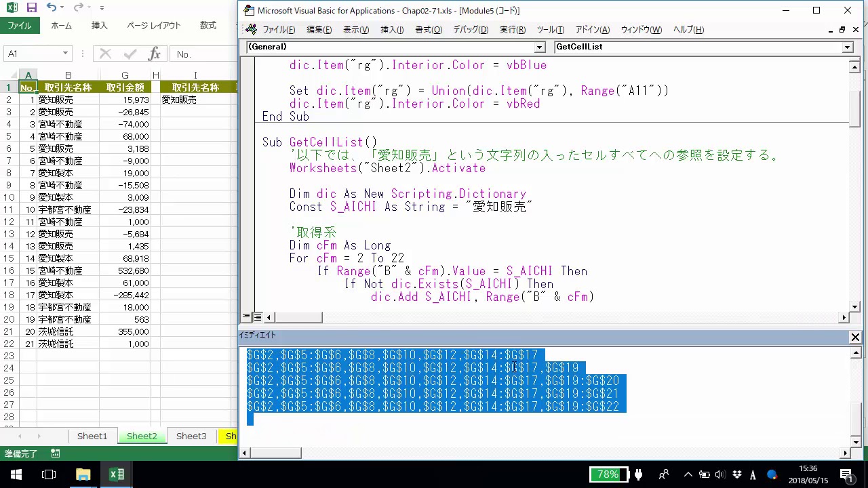Viewport: 868px width, 488px height.
Task: Expand the Name Box dropdown for A1
Action: [x=66, y=54]
